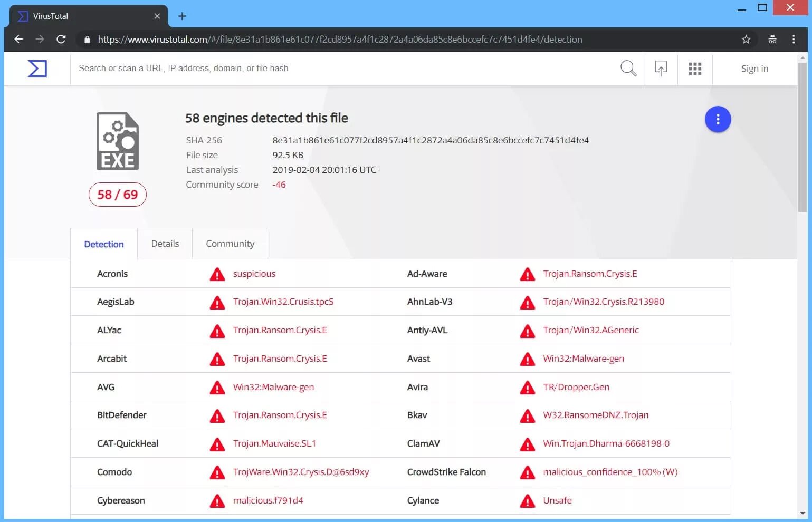
Task: Click the warning icon in the Cybereason row
Action: coord(217,501)
